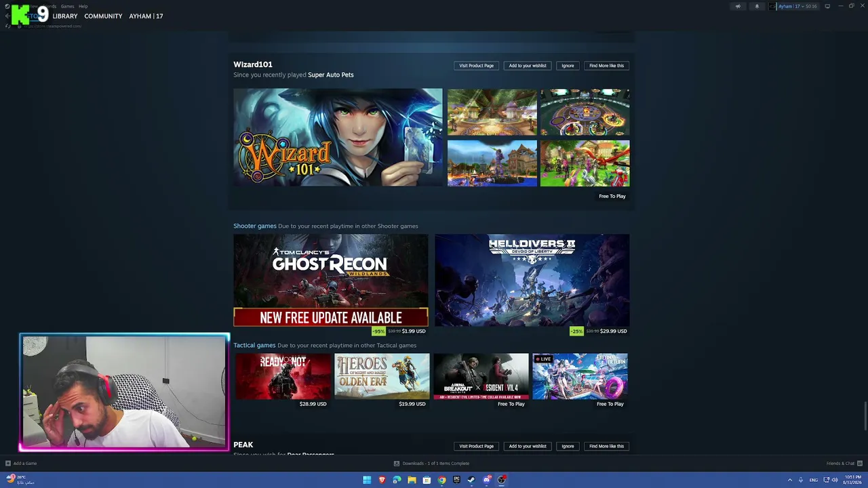Open Microsoft Store from the taskbar
This screenshot has width=868, height=488.
tap(427, 480)
